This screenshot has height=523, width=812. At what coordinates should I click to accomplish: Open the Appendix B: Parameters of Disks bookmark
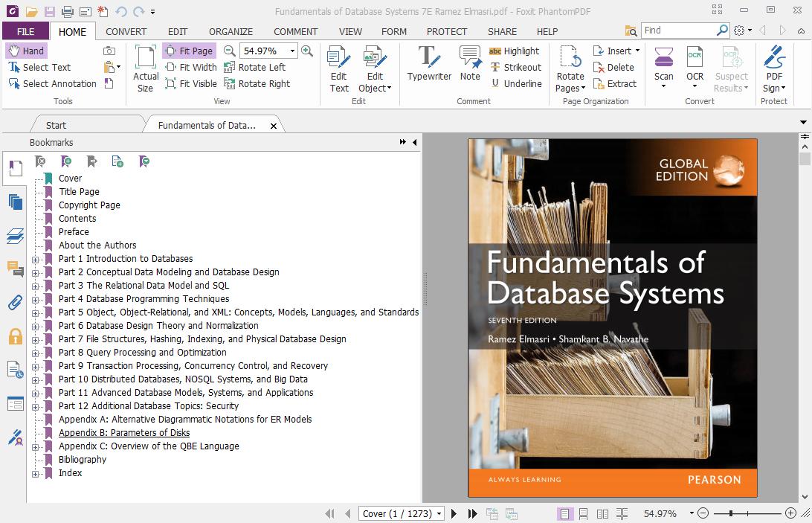[x=124, y=433]
